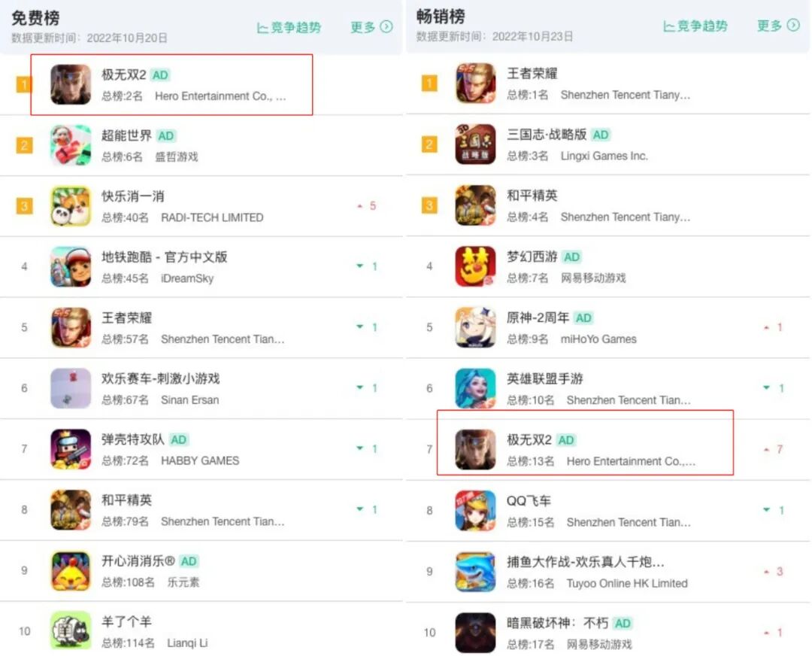Select 地铁跑酷 game icon
This screenshot has width=812, height=656.
71,267
